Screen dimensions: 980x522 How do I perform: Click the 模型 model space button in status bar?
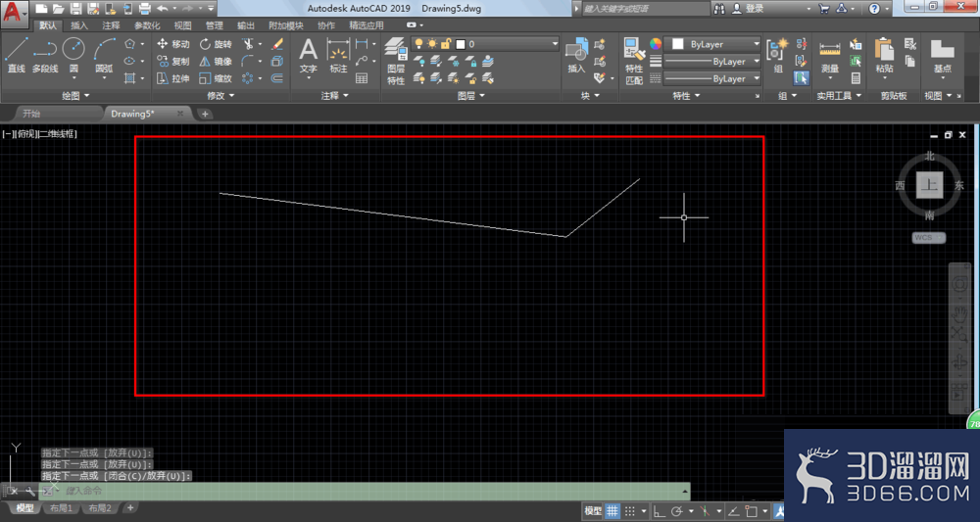point(593,511)
